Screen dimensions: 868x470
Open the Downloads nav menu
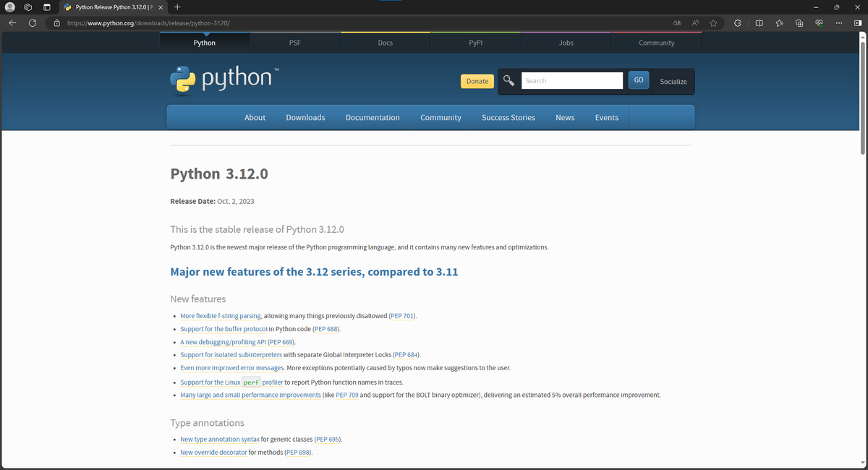(305, 117)
